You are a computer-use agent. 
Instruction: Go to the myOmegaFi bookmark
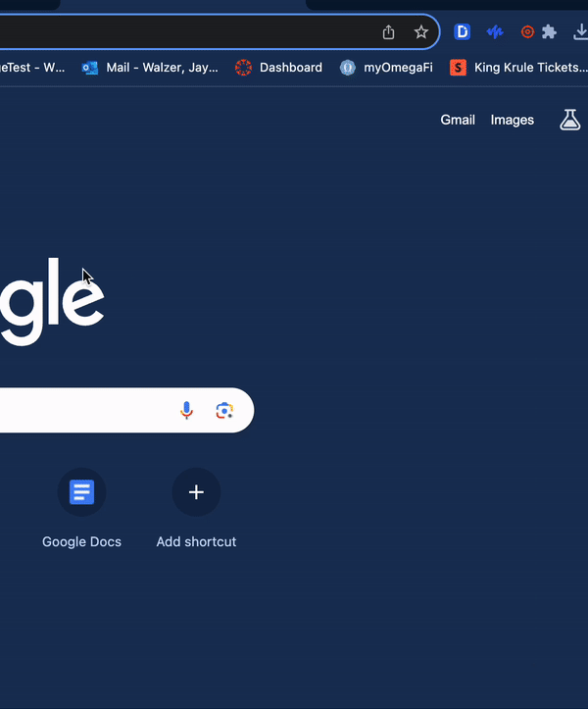pos(386,68)
